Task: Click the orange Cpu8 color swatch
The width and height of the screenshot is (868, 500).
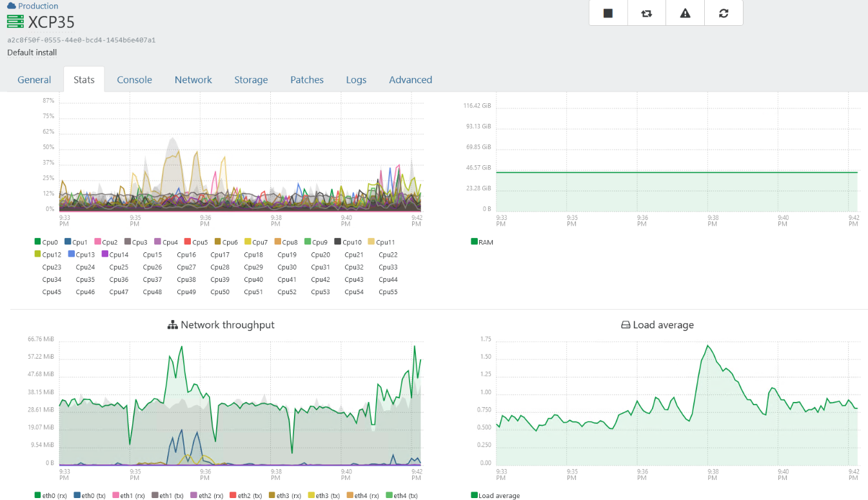Action: pyautogui.click(x=278, y=242)
